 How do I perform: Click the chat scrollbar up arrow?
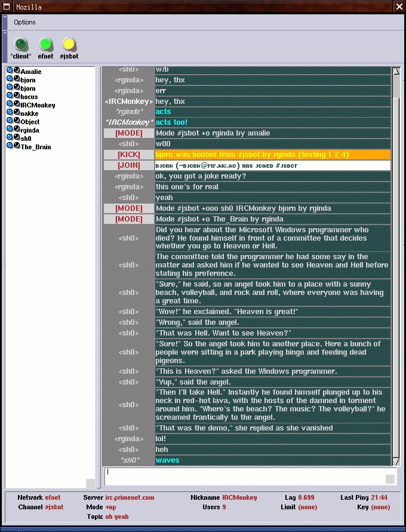tap(396, 71)
